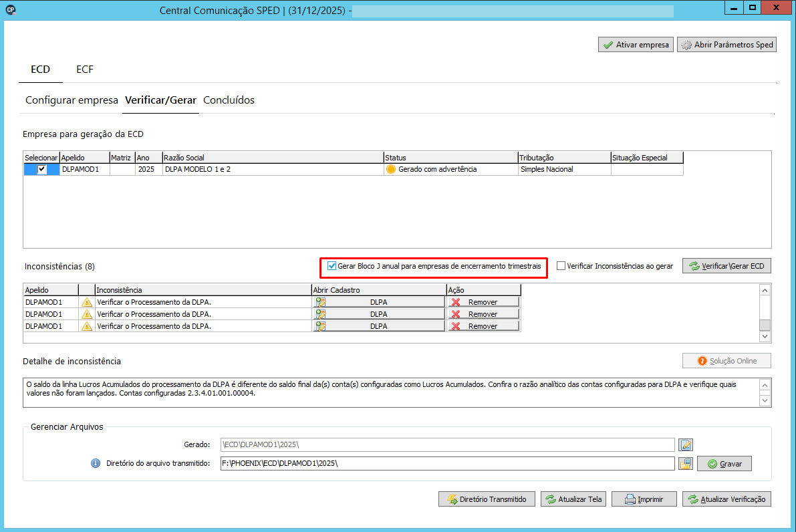Click the Verificar\Gerar ECD button
Screen dimensions: 796x532
(x=726, y=266)
